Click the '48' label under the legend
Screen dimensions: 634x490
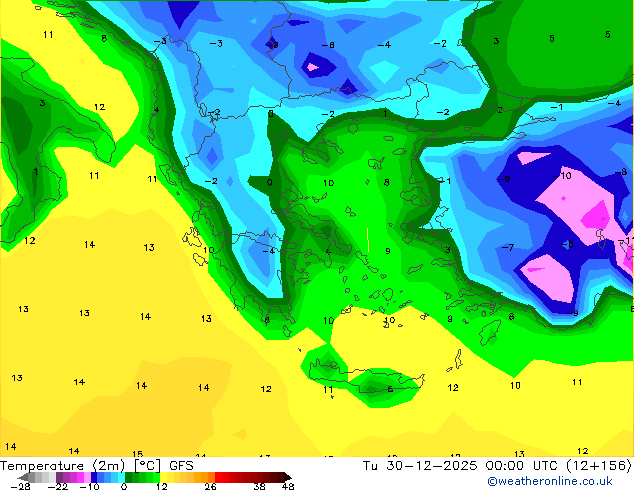point(288,486)
